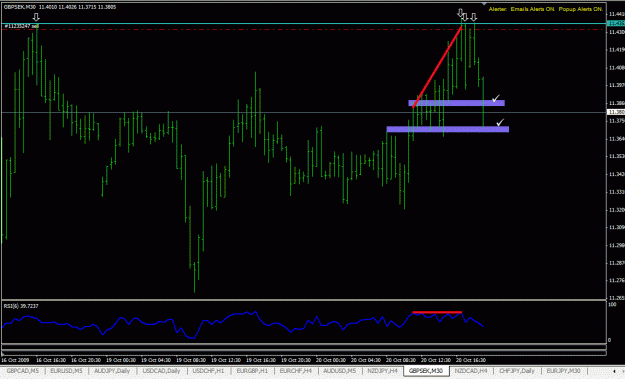This screenshot has width=625, height=379.
Task: Select the USDCHF,H1 chart tab
Action: click(208, 371)
